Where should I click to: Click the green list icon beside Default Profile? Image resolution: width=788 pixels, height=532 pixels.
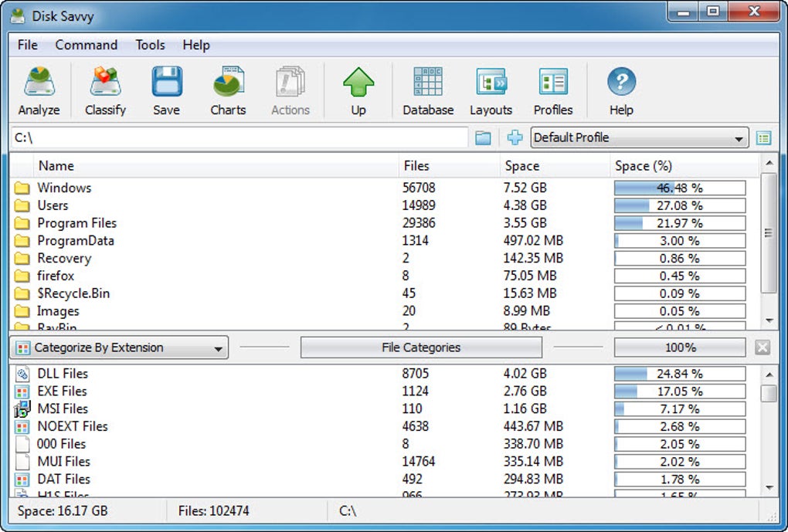pos(764,137)
